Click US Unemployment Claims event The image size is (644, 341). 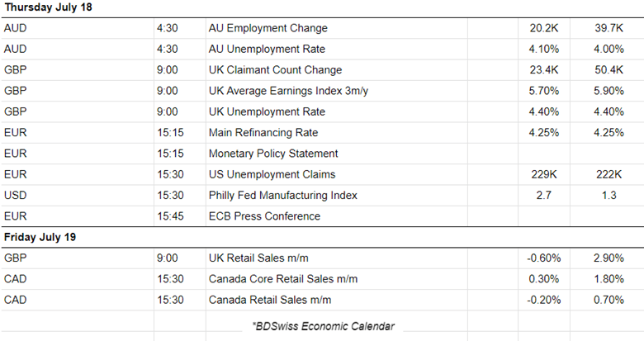[272, 174]
